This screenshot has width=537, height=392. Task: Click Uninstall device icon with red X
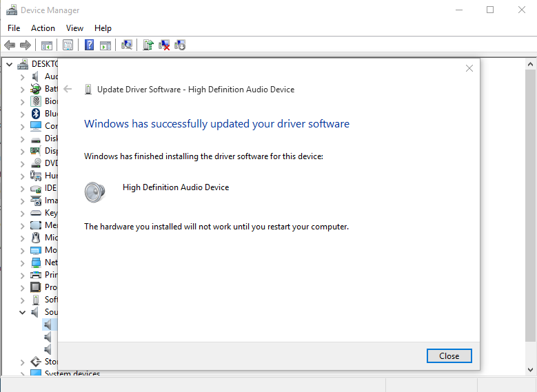(x=164, y=45)
